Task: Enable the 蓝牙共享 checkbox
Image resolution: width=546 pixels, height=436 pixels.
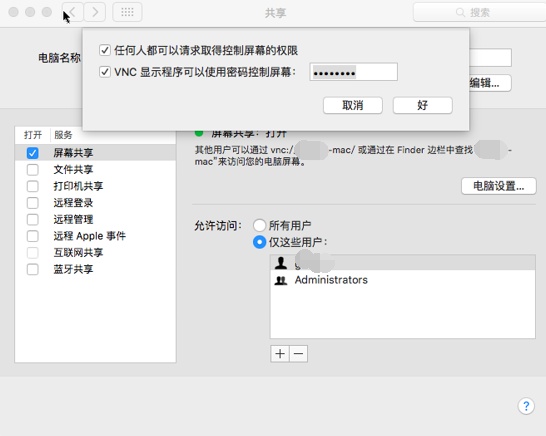Action: 33,269
